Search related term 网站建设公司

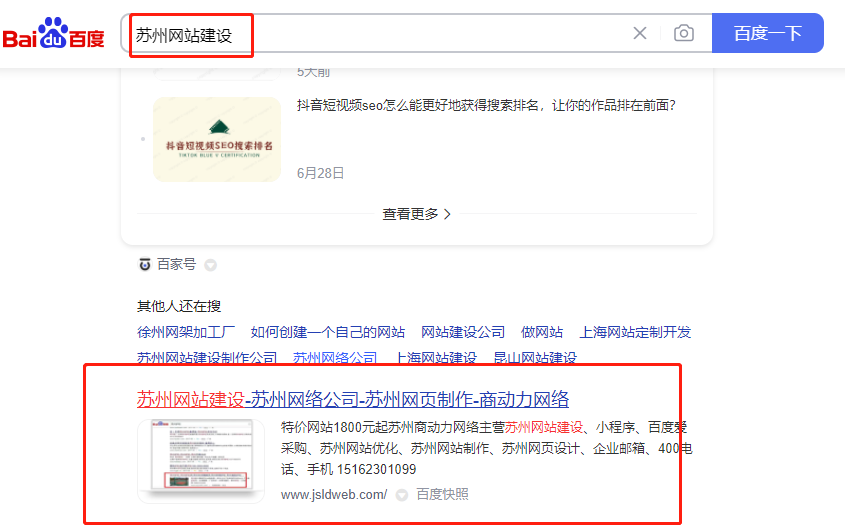[463, 332]
